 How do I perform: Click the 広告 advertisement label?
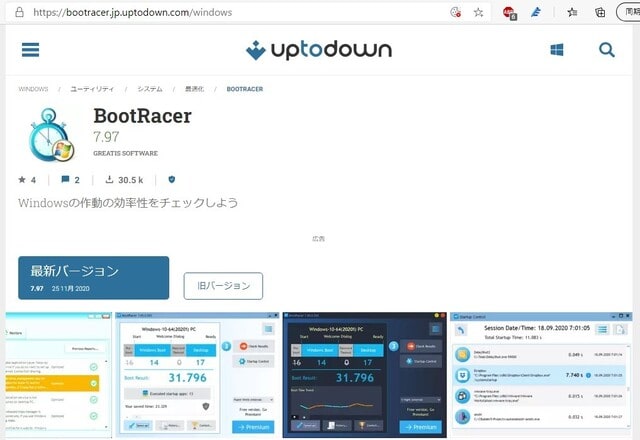click(x=318, y=239)
